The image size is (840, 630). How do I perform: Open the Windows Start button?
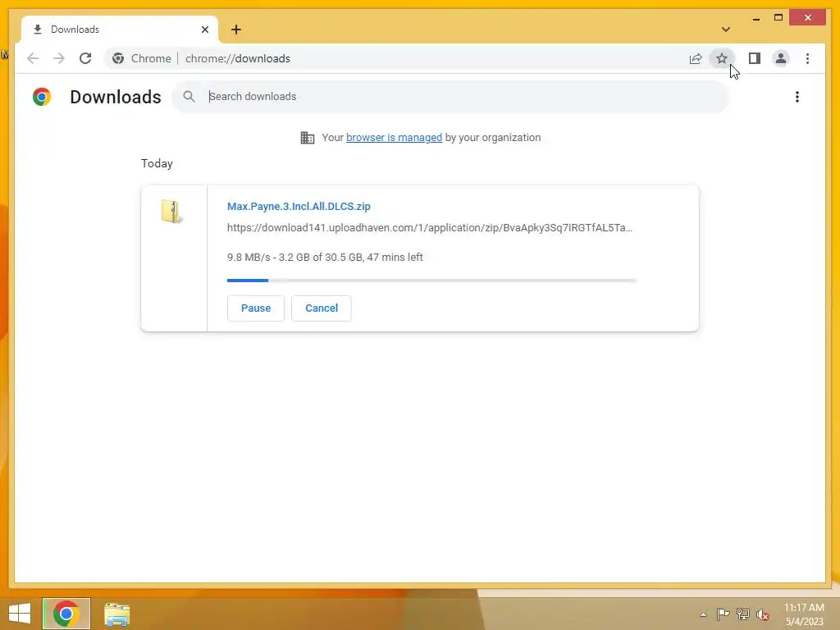pyautogui.click(x=20, y=614)
